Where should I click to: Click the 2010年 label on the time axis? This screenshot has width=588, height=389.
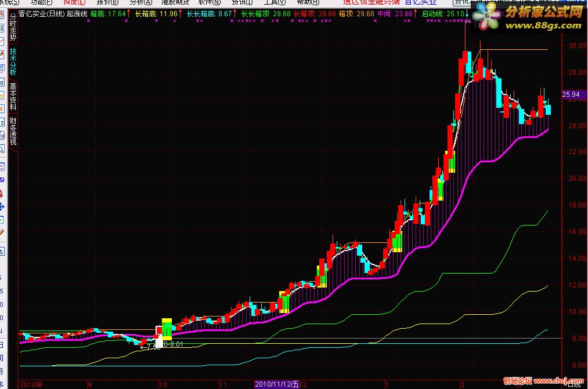(31, 384)
